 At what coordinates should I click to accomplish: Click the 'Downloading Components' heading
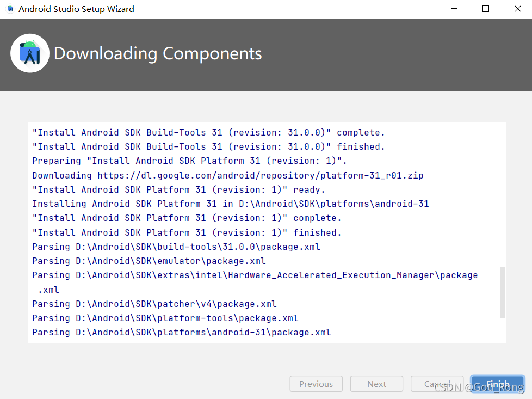[x=158, y=54]
